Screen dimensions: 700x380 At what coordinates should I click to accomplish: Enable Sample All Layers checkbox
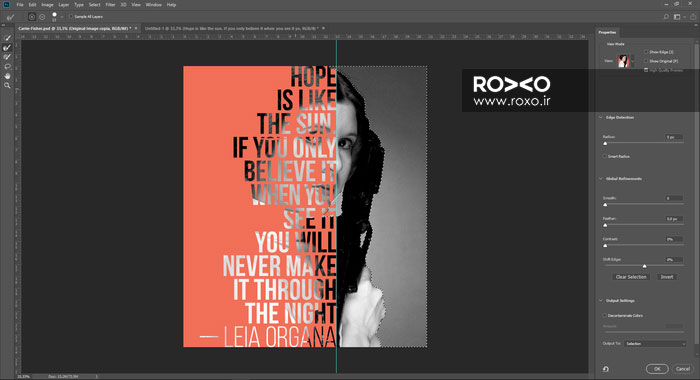(71, 17)
